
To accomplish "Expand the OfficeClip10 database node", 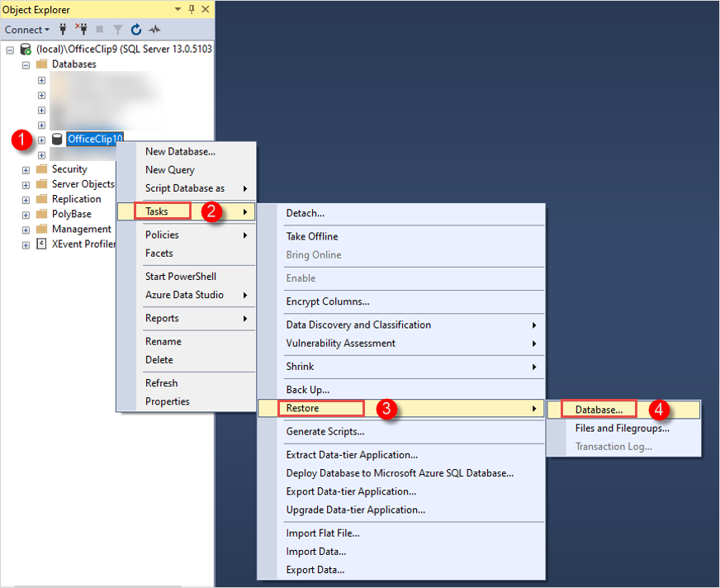I will [x=41, y=140].
